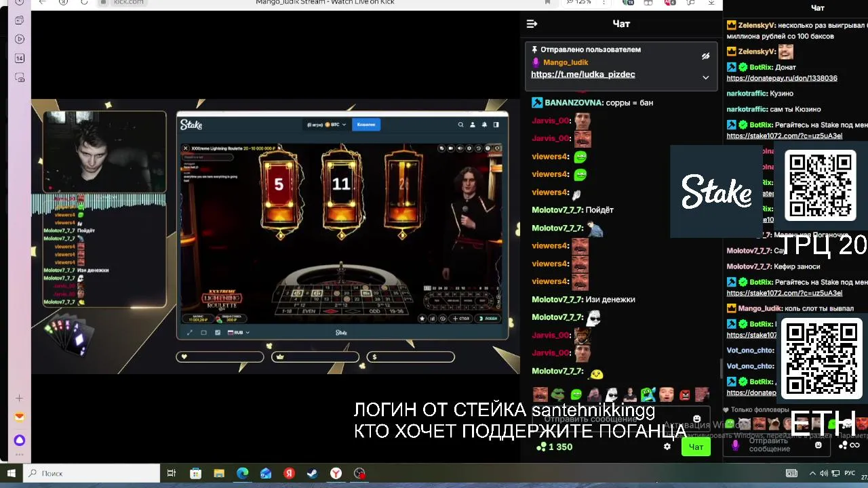Toggle the favorite star icon in roulette
868x488 pixels.
pyautogui.click(x=422, y=319)
